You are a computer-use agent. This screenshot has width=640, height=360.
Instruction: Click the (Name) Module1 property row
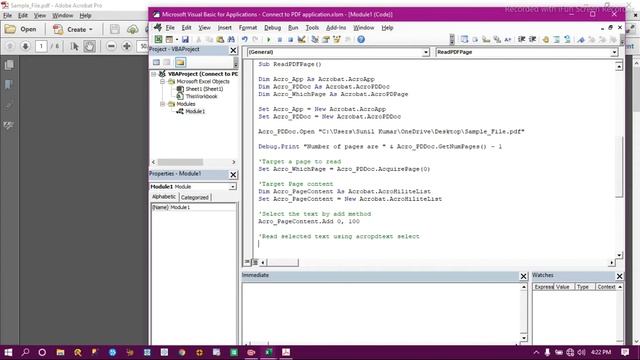click(193, 207)
